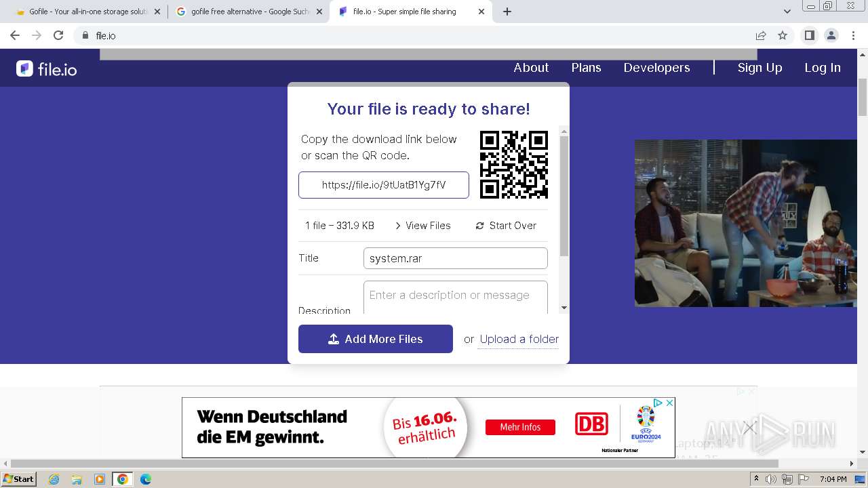Click Add More Files button
The width and height of the screenshot is (868, 488).
click(376, 339)
